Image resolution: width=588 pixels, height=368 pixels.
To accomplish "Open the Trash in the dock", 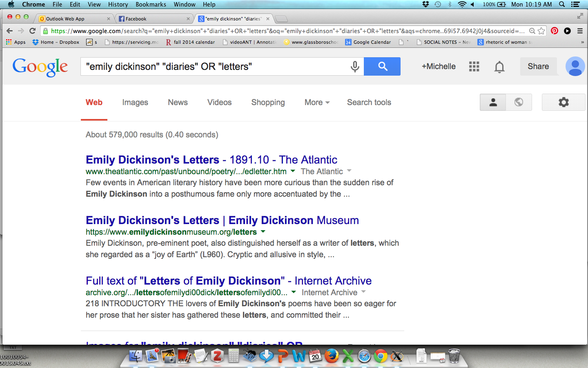I will (x=454, y=356).
